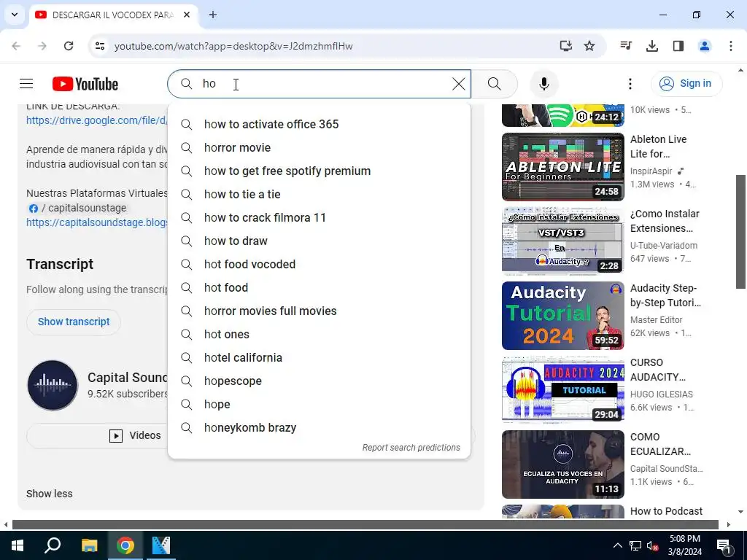The height and width of the screenshot is (560, 747).
Task: Pick suggestion "horror movies full movies"
Action: [320, 311]
